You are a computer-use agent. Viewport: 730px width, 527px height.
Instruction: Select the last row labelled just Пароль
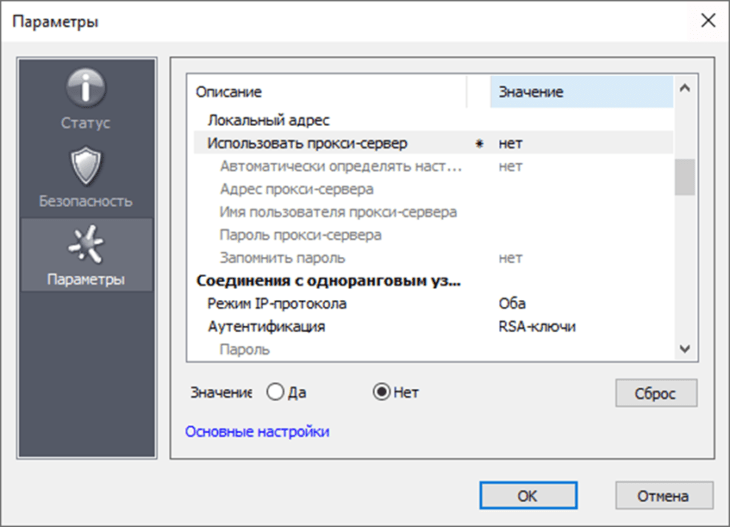(x=433, y=349)
